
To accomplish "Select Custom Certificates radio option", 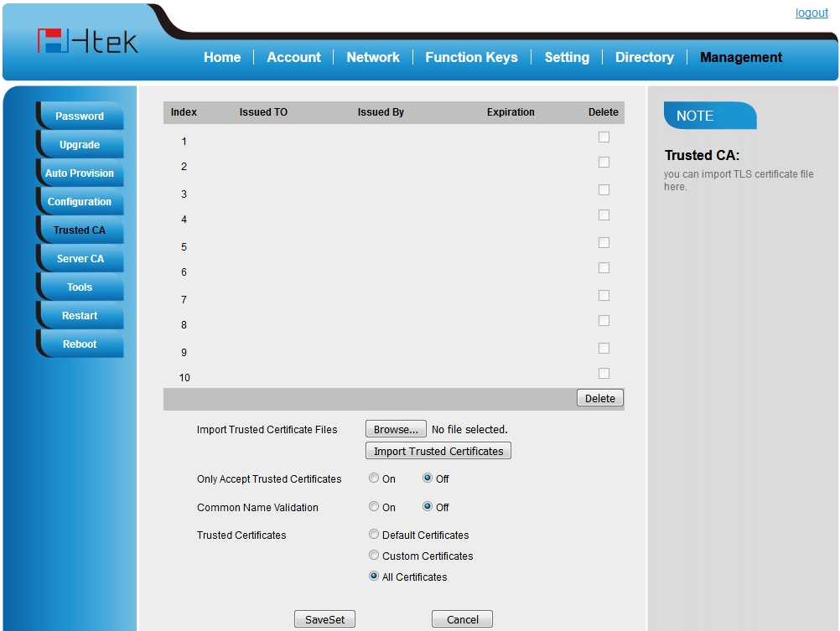I will click(374, 556).
